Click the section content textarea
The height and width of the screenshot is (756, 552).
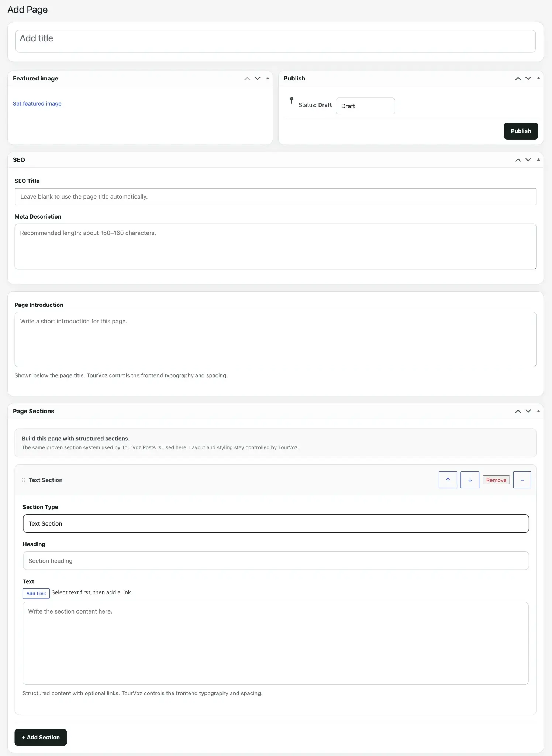[x=276, y=643]
